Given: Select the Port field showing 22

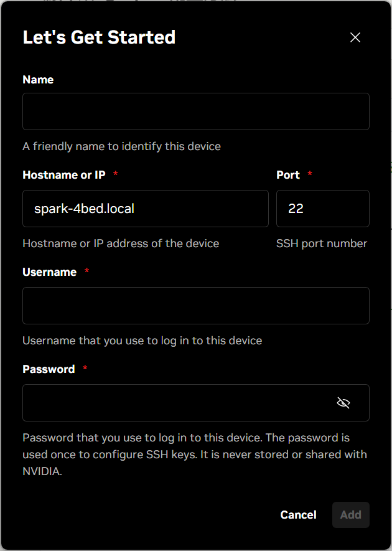Looking at the screenshot, I should click(323, 209).
